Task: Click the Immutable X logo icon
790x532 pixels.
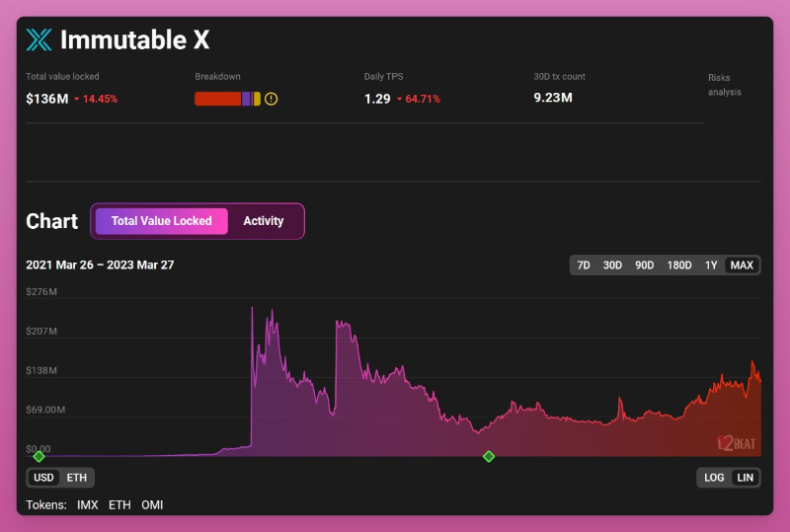Action: coord(39,39)
